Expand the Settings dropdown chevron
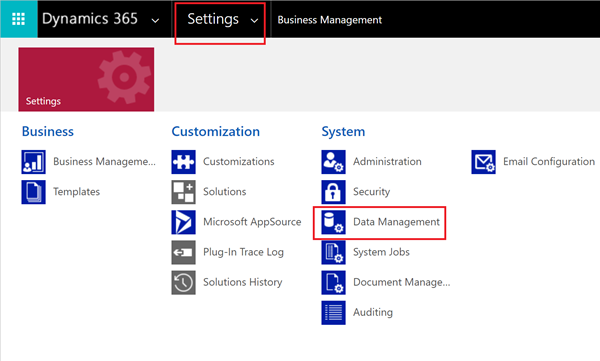Viewport: 600px width, 361px height. [254, 21]
